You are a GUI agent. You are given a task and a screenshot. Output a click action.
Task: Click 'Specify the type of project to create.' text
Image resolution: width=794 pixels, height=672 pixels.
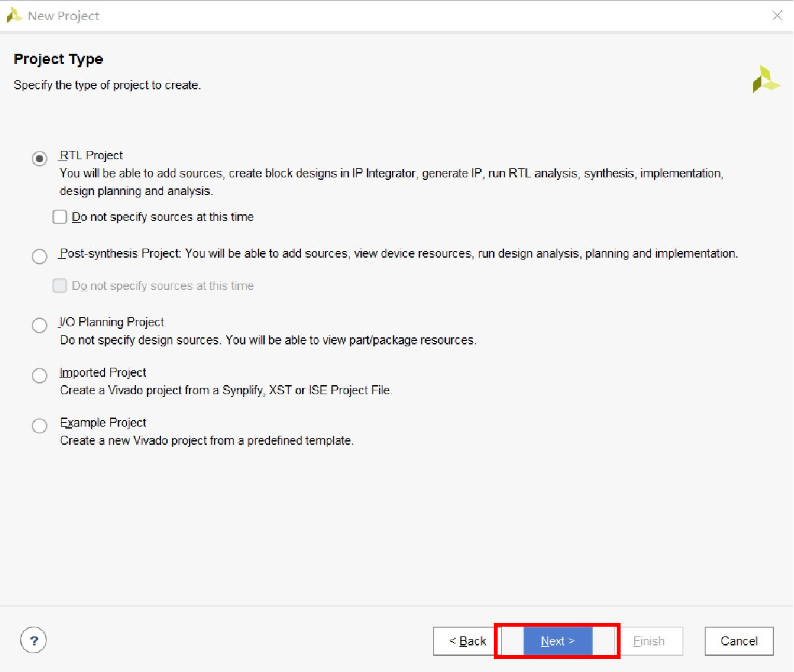click(x=107, y=85)
